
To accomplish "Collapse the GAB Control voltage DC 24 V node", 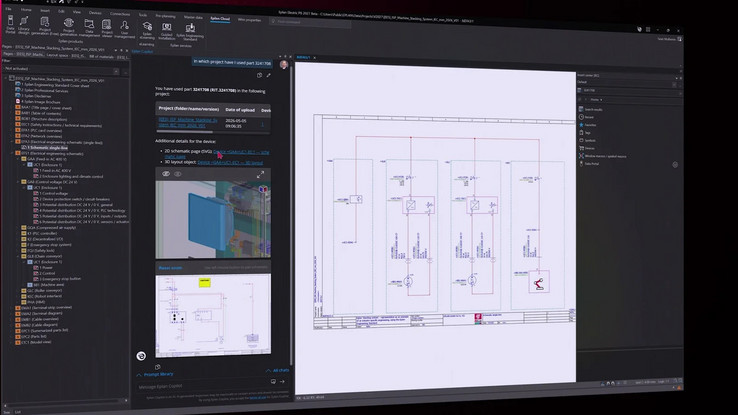I will [x=19, y=182].
